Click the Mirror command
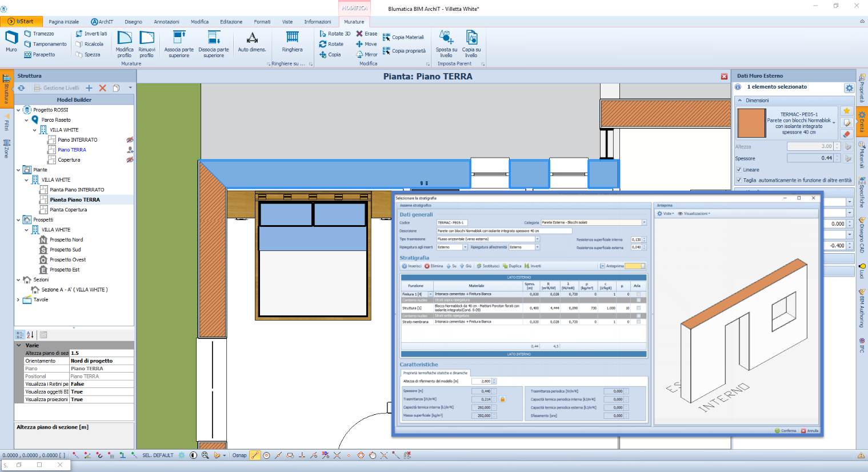The height and width of the screenshot is (472, 868). 367,55
